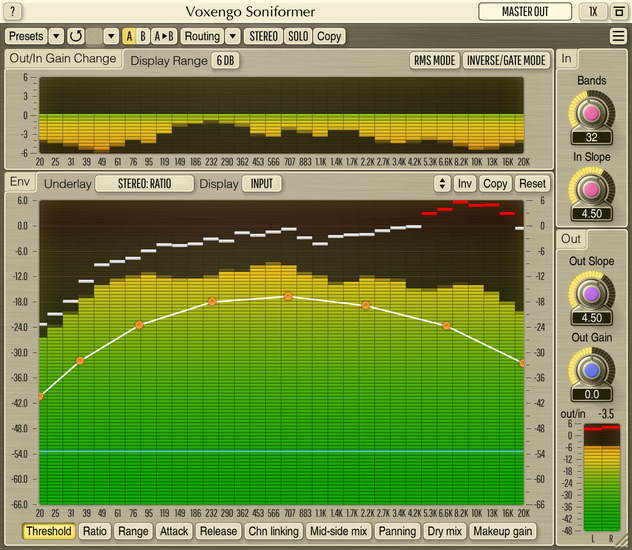
Task: Click the In Slope value field 4.50
Action: point(591,214)
